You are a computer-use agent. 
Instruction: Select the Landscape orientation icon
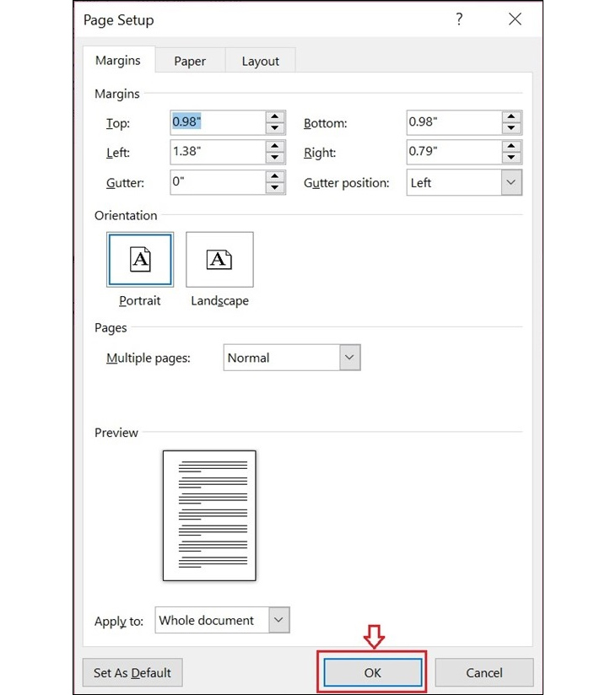pyautogui.click(x=219, y=259)
